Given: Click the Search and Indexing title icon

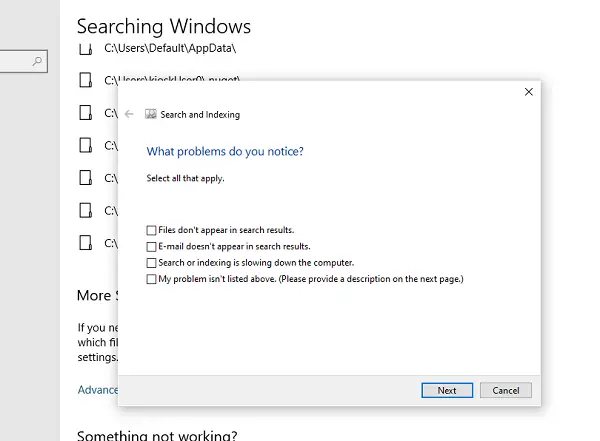Looking at the screenshot, I should click(151, 115).
